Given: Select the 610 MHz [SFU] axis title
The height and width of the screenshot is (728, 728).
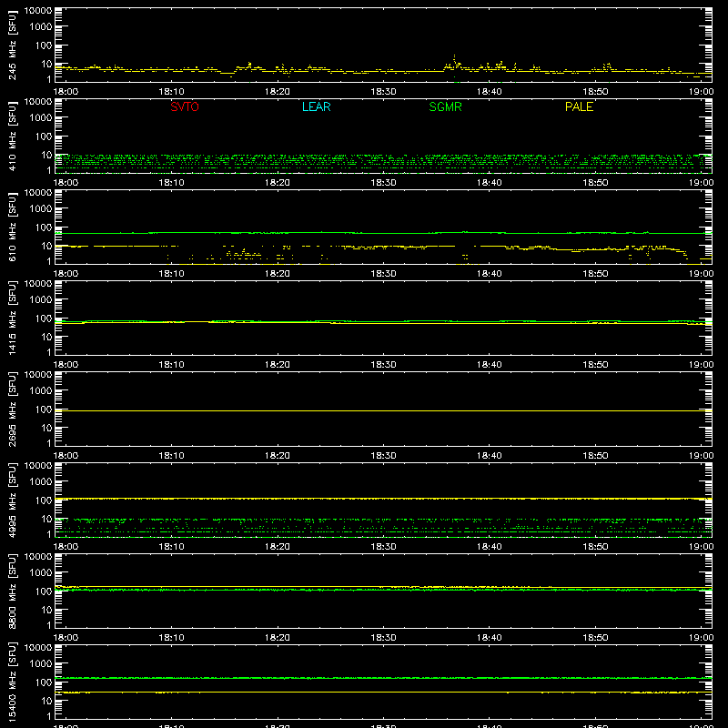Looking at the screenshot, I should tap(12, 227).
